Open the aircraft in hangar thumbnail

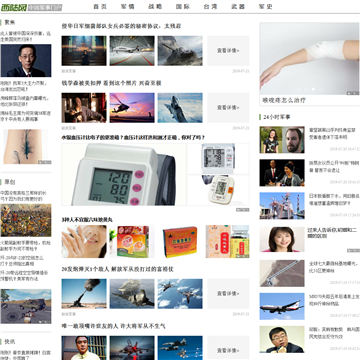tap(132, 51)
